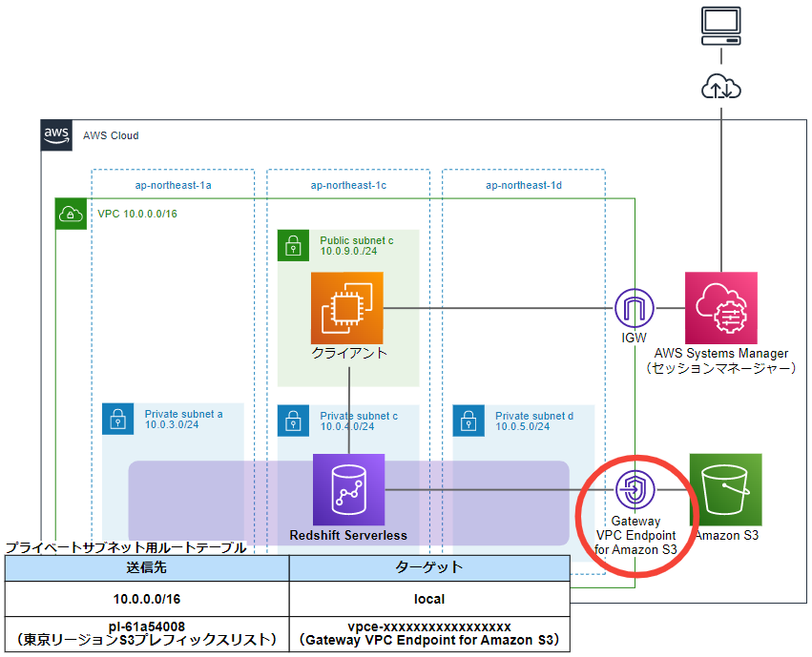The width and height of the screenshot is (812, 657).
Task: Click the ap-northeast-1c zone label
Action: tap(348, 185)
